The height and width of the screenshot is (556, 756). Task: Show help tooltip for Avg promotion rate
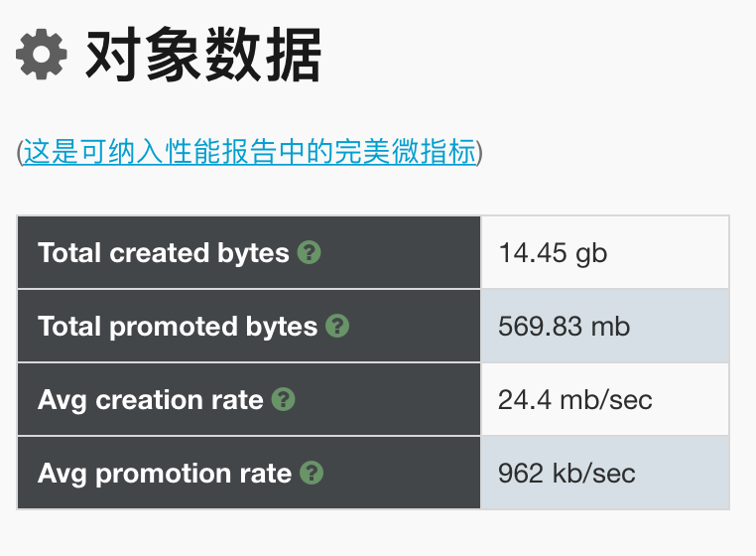(x=312, y=473)
